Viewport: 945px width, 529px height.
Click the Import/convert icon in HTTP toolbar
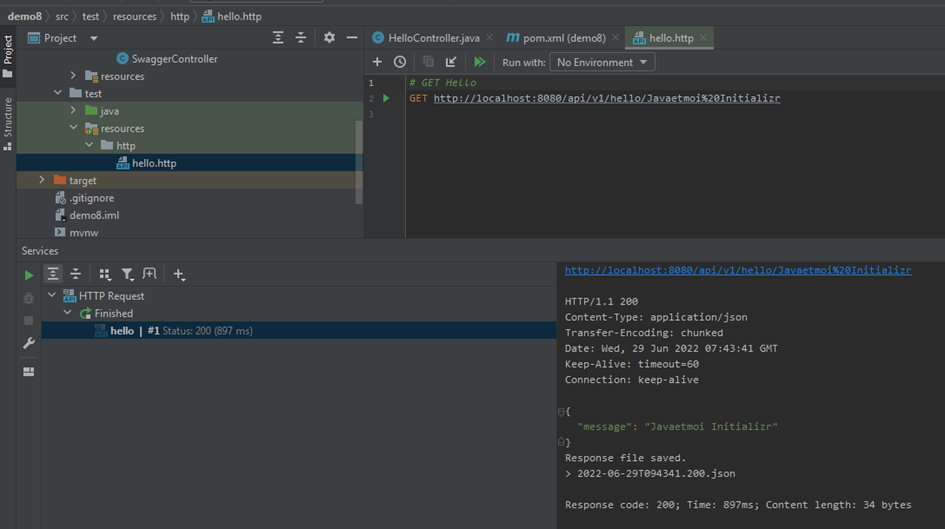coord(451,62)
